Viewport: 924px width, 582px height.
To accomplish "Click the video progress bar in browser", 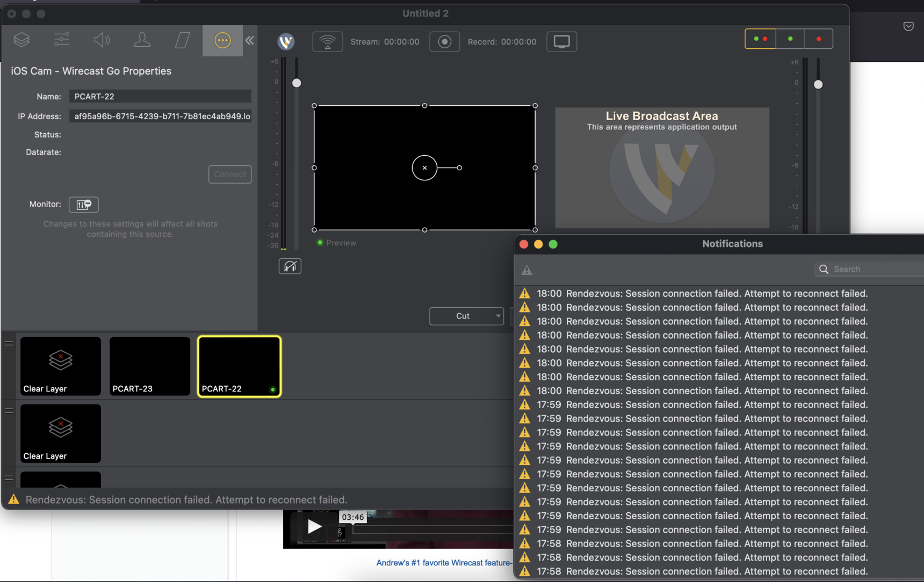I will (433, 530).
